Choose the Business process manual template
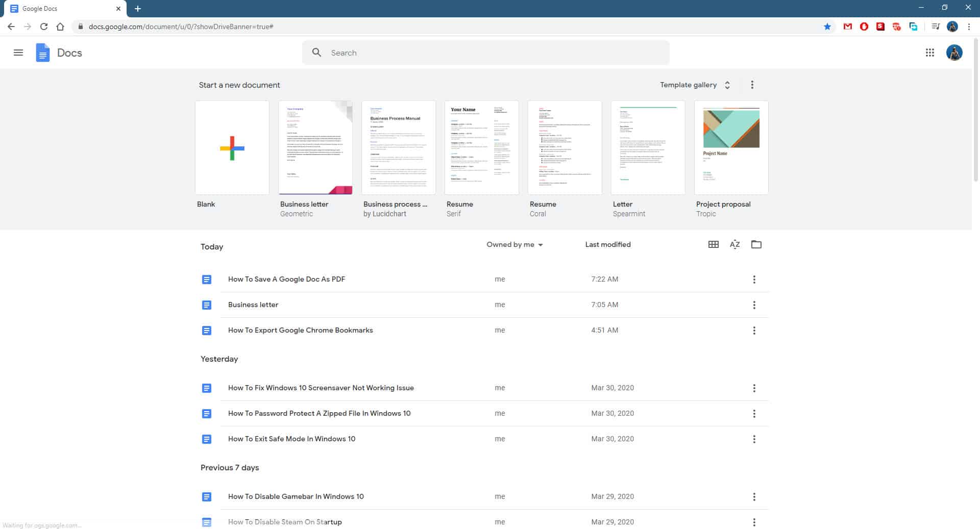This screenshot has width=980, height=529. click(x=399, y=147)
